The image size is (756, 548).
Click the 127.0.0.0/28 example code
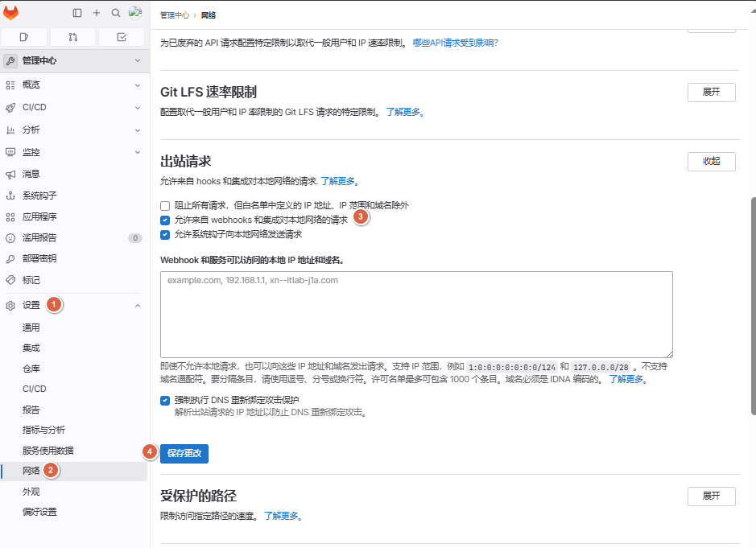[x=601, y=367]
